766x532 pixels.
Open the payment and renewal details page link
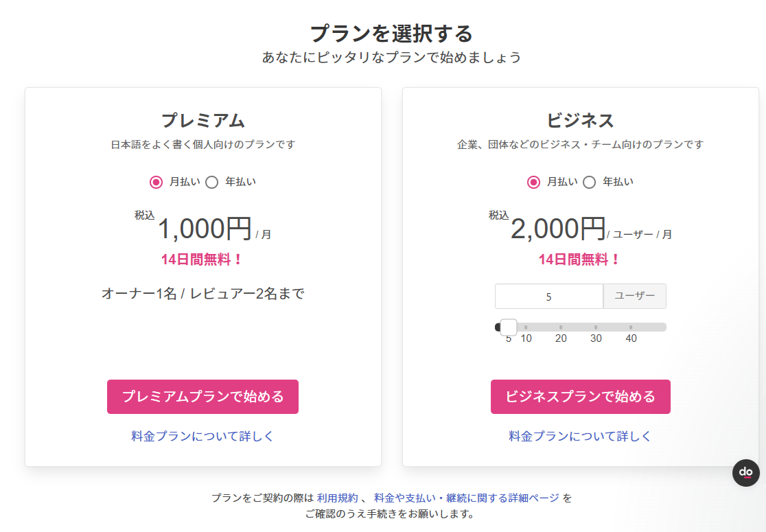point(467,498)
